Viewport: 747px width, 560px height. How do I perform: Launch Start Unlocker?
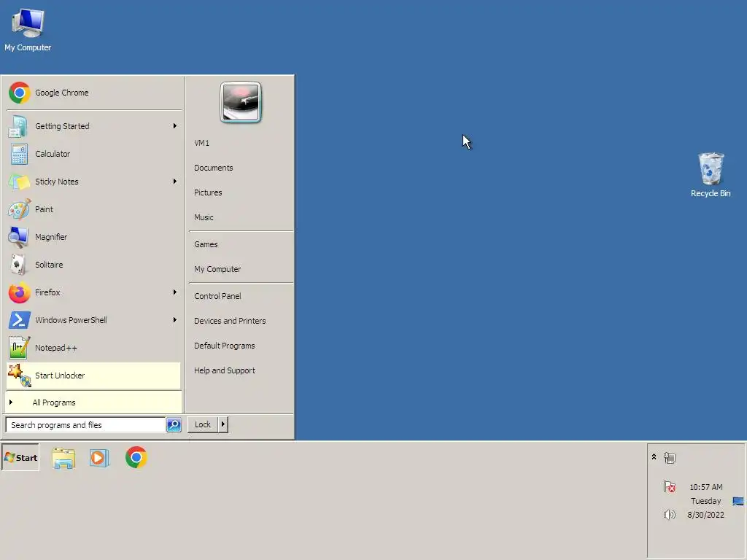coord(93,376)
